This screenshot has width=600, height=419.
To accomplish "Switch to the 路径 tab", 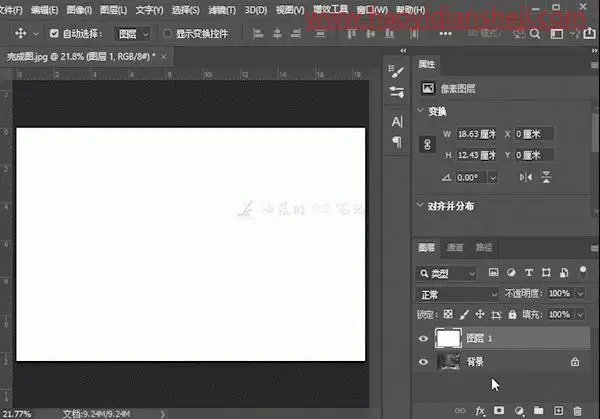I will [x=484, y=248].
